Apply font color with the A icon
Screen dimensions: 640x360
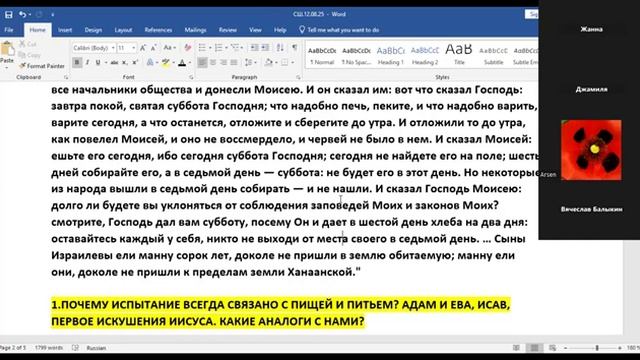182,62
